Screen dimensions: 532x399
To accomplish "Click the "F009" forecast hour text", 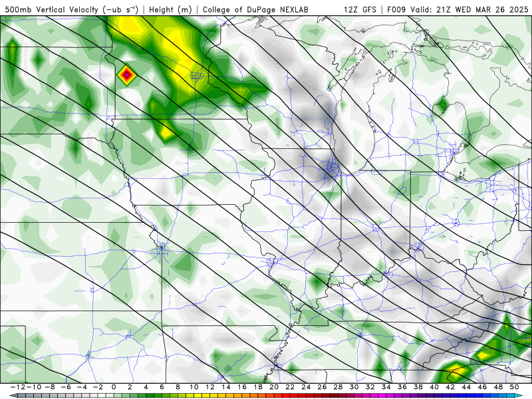I will coord(396,9).
